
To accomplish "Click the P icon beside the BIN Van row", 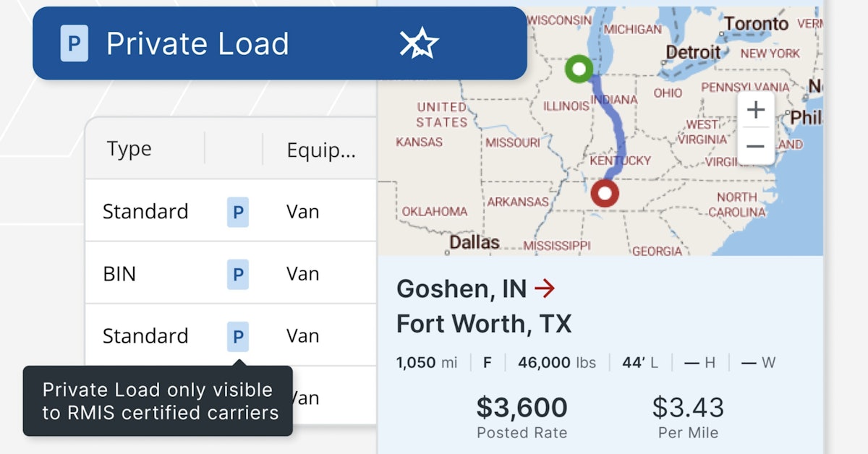I will coord(237,273).
